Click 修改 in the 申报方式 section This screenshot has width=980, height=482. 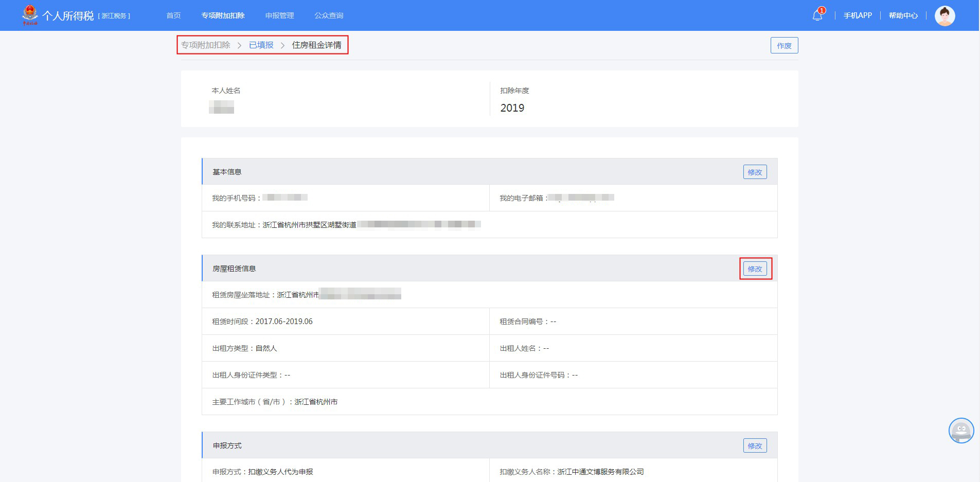pos(755,446)
